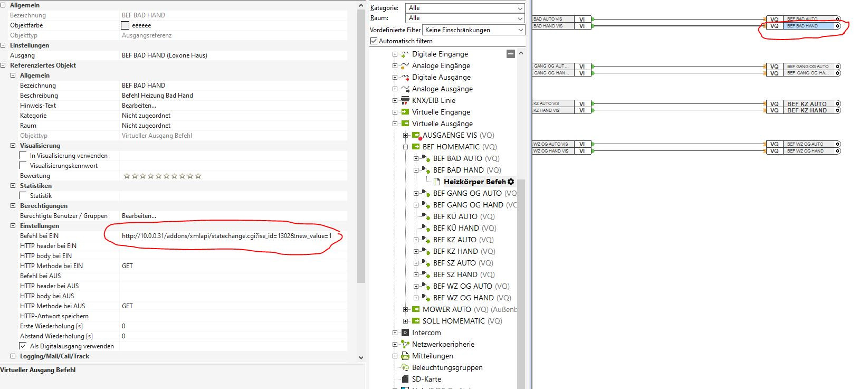Click the BEF BAD HAND command icon
The image size is (868, 389).
426,170
